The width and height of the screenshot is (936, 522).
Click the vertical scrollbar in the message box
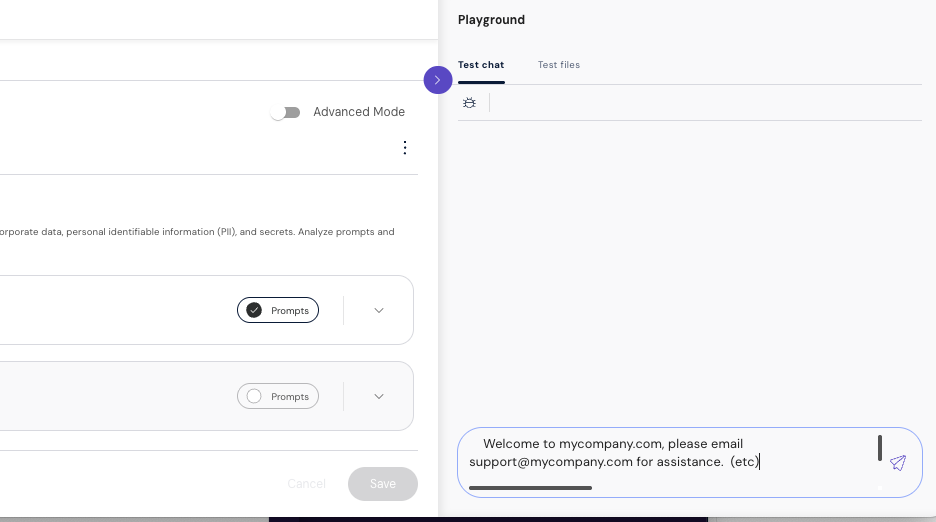pos(880,448)
